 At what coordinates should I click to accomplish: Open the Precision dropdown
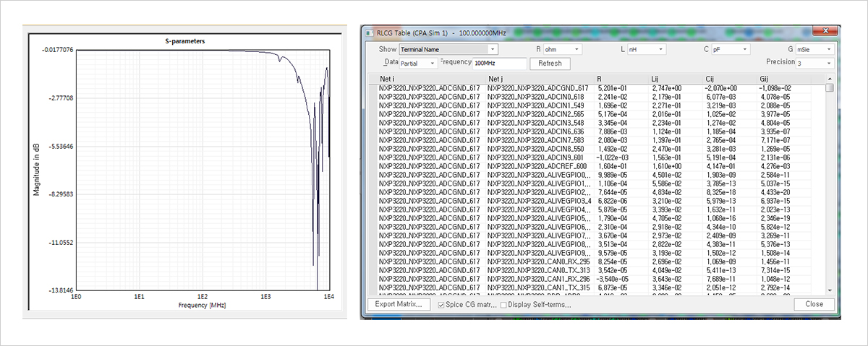pos(814,64)
